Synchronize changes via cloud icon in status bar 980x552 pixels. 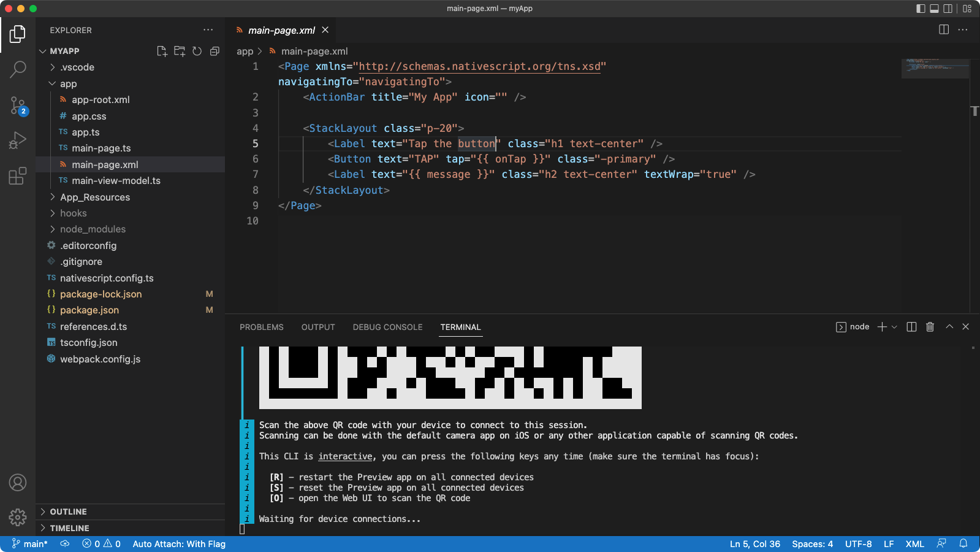pyautogui.click(x=65, y=544)
